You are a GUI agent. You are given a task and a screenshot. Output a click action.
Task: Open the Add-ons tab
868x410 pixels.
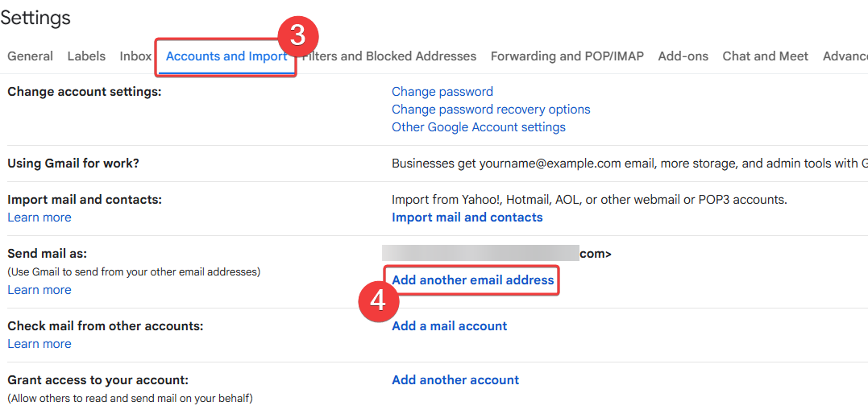pos(683,56)
